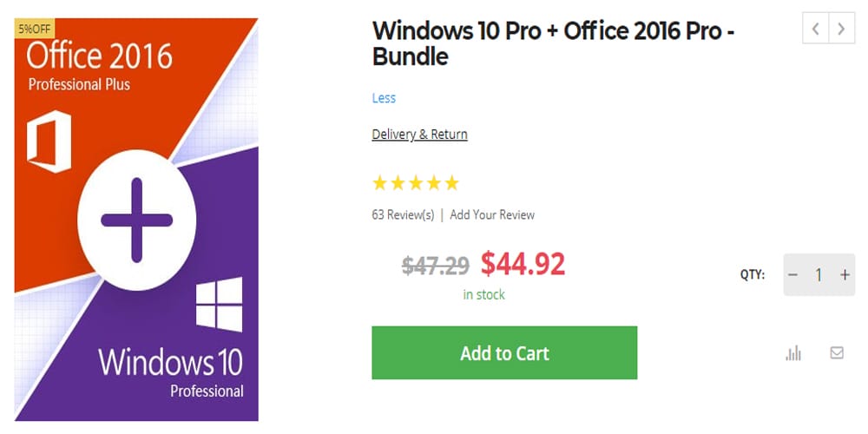The image size is (868, 434).
Task: Open the Delivery & Return link
Action: [x=419, y=135]
